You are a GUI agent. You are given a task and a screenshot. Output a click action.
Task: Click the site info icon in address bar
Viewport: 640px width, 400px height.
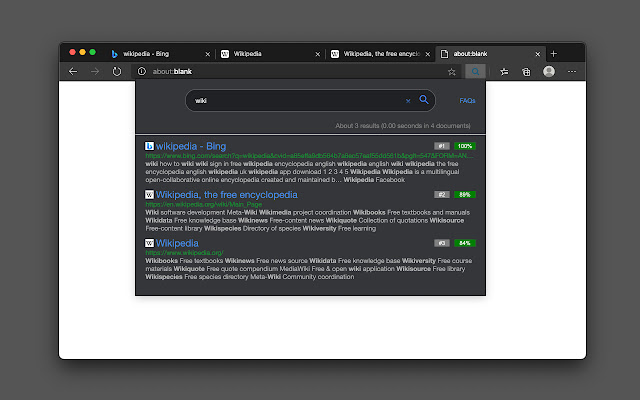[142, 71]
